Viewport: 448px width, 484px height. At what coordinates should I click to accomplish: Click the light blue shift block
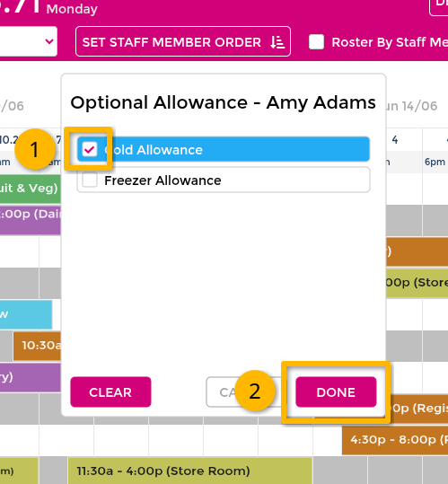coord(26,314)
